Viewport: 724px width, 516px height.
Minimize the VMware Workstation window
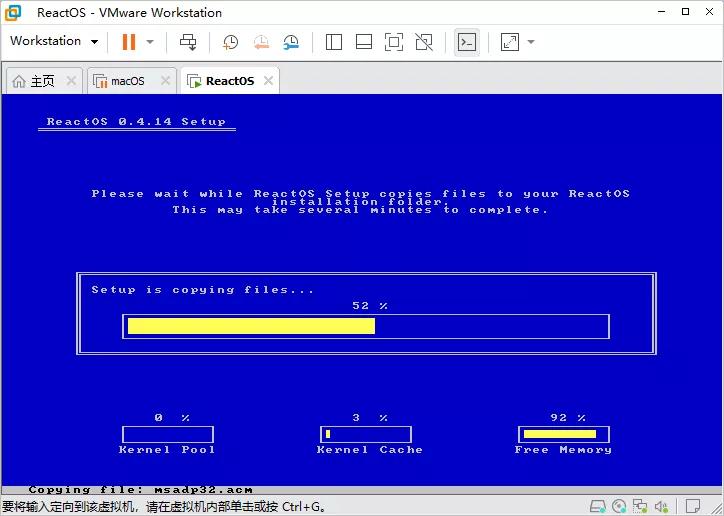click(x=662, y=12)
